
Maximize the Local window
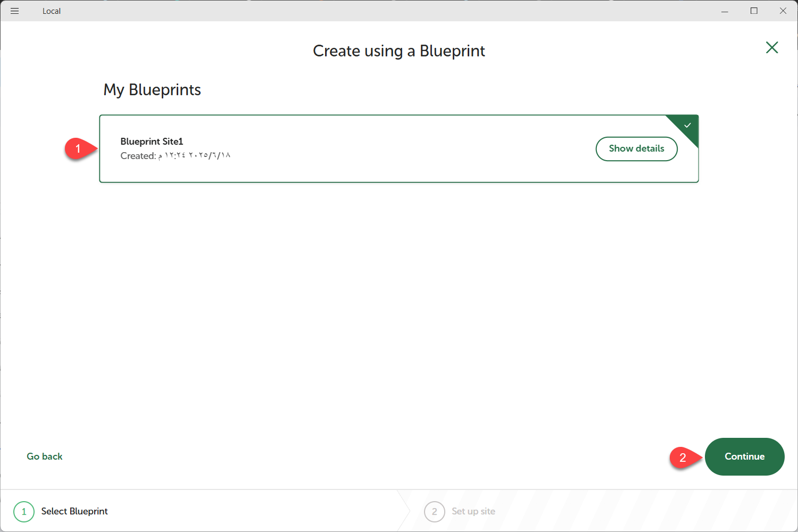(754, 11)
